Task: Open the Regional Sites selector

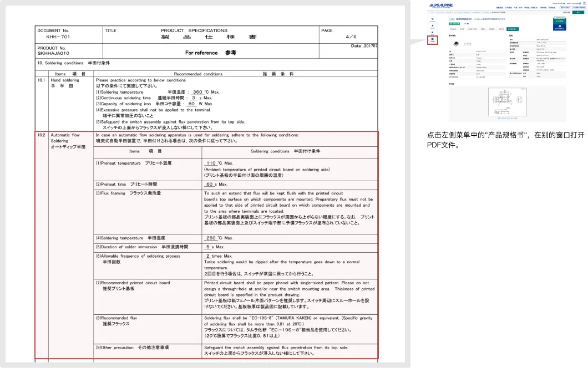Action: click(559, 3)
